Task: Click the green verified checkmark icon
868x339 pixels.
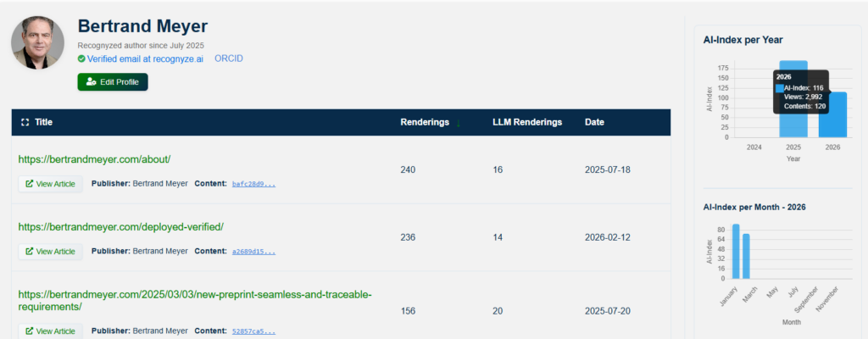Action: (81, 59)
